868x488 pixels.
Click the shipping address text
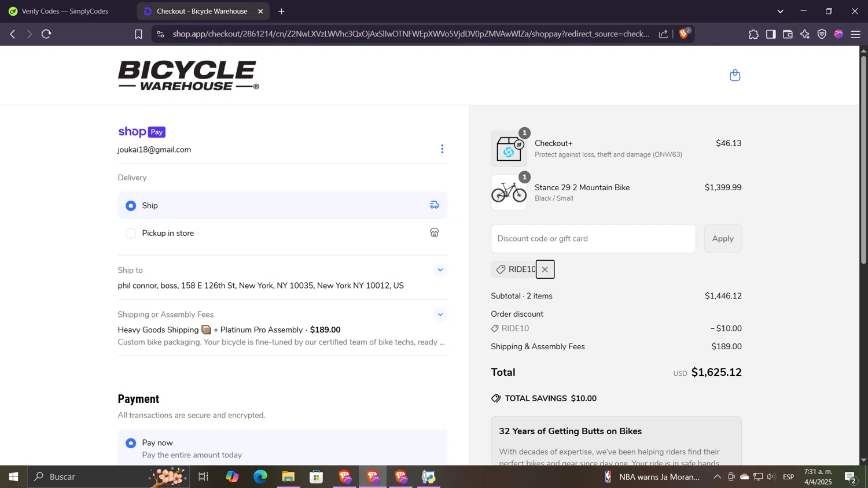click(261, 286)
